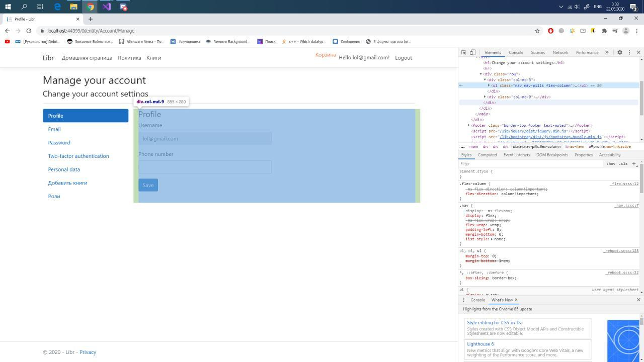This screenshot has width=644, height=362.
Task: Toggle the :hov element state button
Action: tap(611, 163)
